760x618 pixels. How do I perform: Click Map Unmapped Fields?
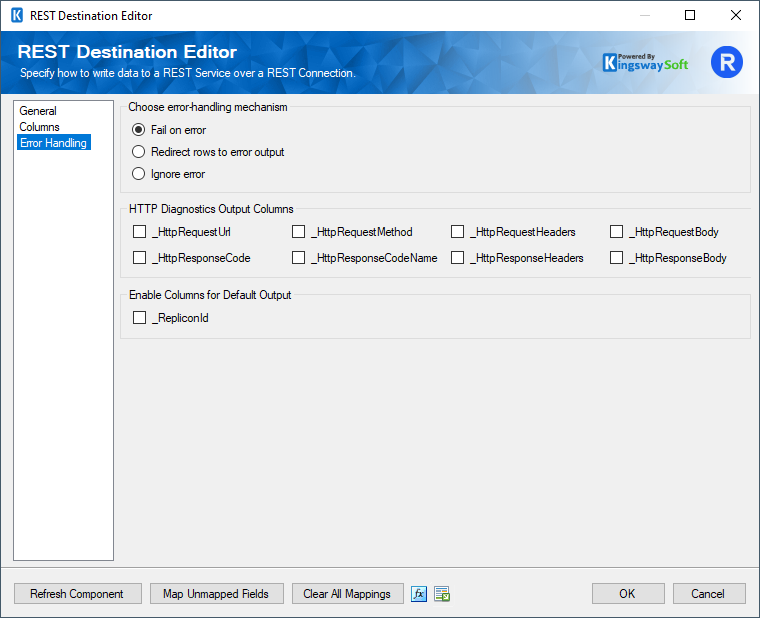coord(217,594)
